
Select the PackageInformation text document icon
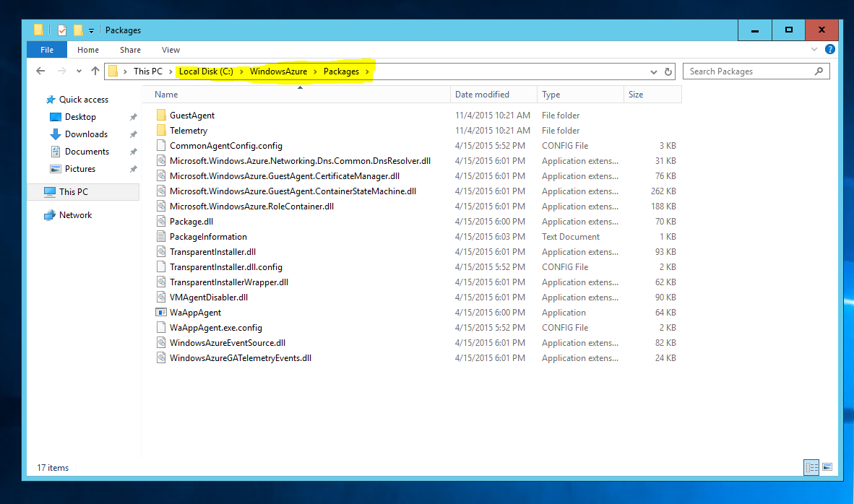[161, 236]
